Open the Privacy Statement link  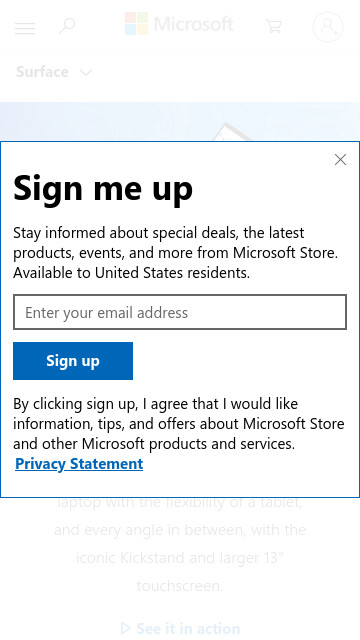pyautogui.click(x=79, y=464)
